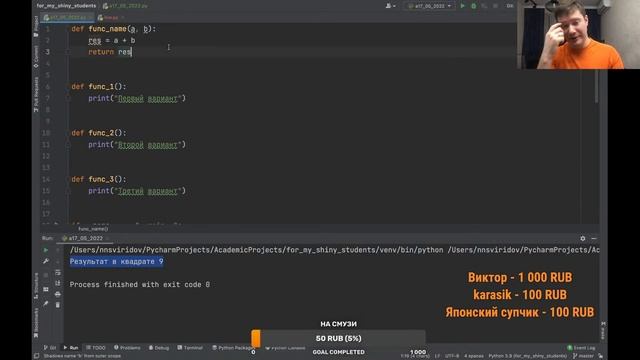The width and height of the screenshot is (640, 360).
Task: Click the 'Shadows name b from outer scope' message
Action: click(82, 356)
